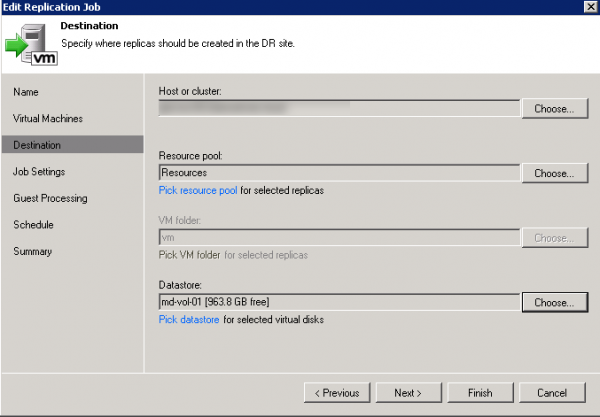The width and height of the screenshot is (600, 417).
Task: Switch to the Job Settings step
Action: (x=39, y=172)
